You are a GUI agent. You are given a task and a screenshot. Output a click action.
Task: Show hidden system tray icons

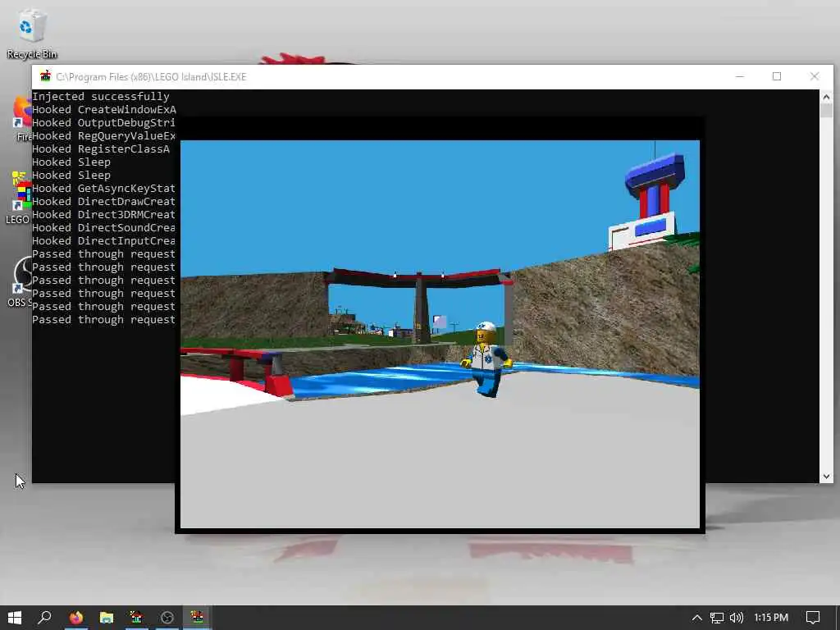[696, 618]
